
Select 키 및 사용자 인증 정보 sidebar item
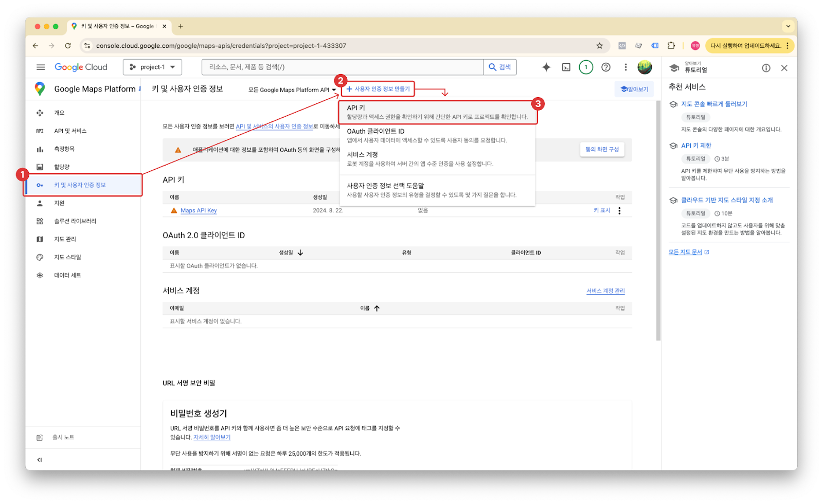83,185
